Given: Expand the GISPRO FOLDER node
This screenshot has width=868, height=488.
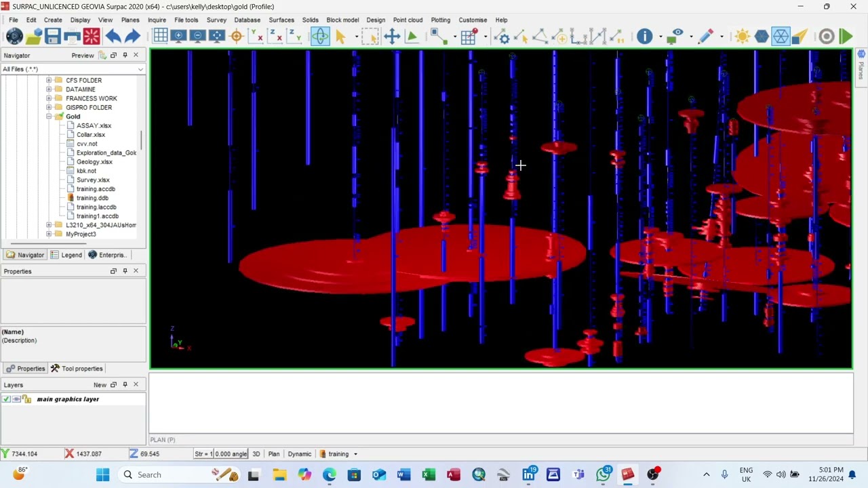Looking at the screenshot, I should [x=49, y=108].
